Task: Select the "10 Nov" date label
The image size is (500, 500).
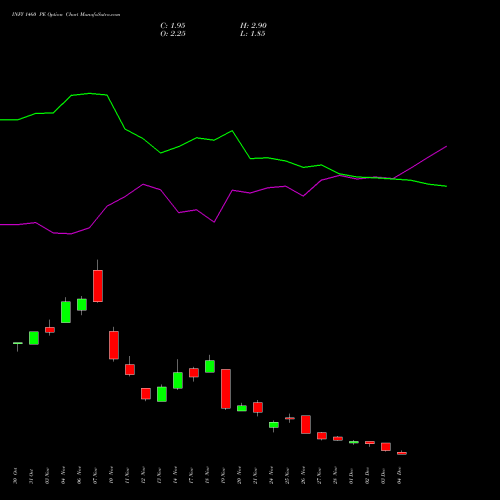Action: (111, 476)
